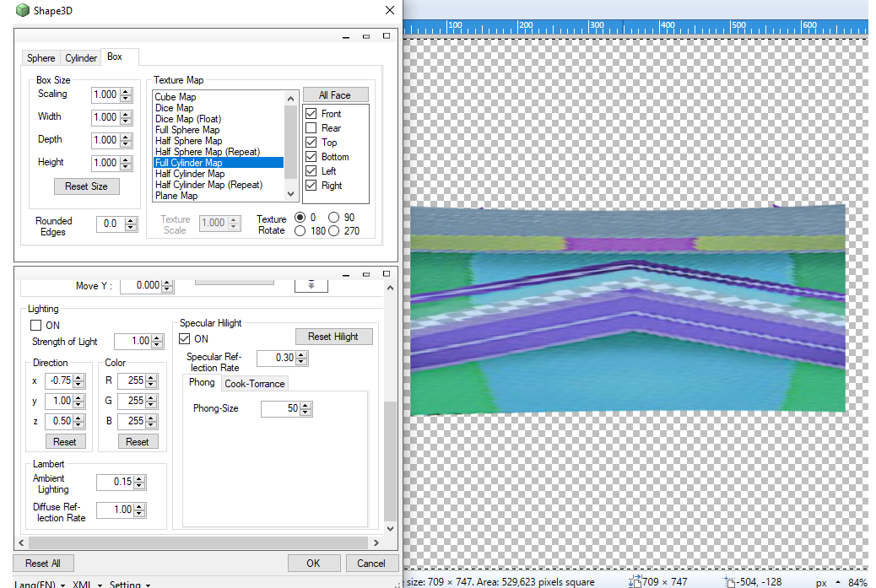Uncheck the Bottom face checkbox

311,157
